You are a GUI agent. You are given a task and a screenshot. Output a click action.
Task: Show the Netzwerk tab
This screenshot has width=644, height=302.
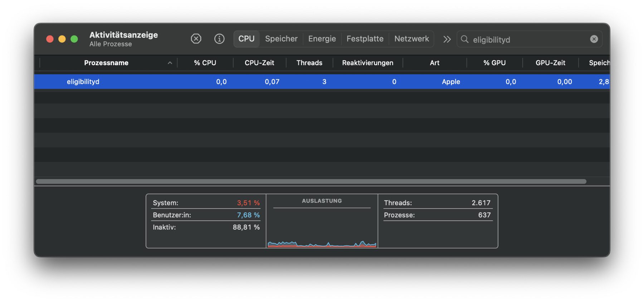(x=411, y=39)
